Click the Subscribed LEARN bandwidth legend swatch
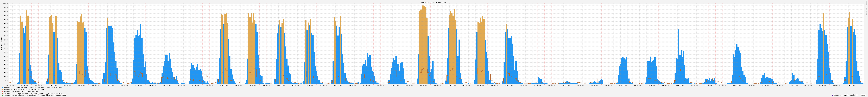This screenshot has height=97, width=868. 832,95
